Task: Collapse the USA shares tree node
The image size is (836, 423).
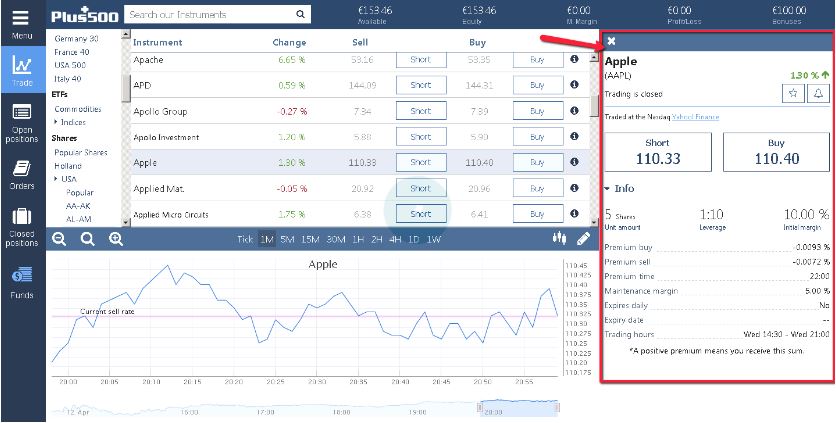Action: (x=66, y=179)
